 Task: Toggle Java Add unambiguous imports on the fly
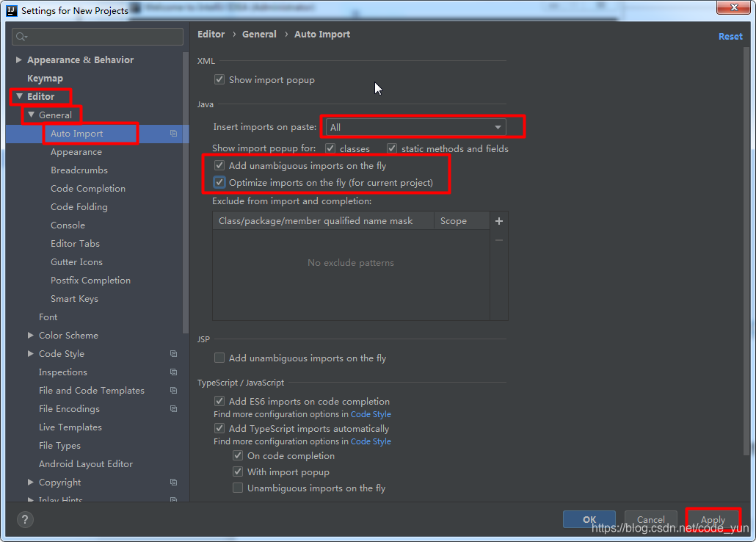pos(219,165)
